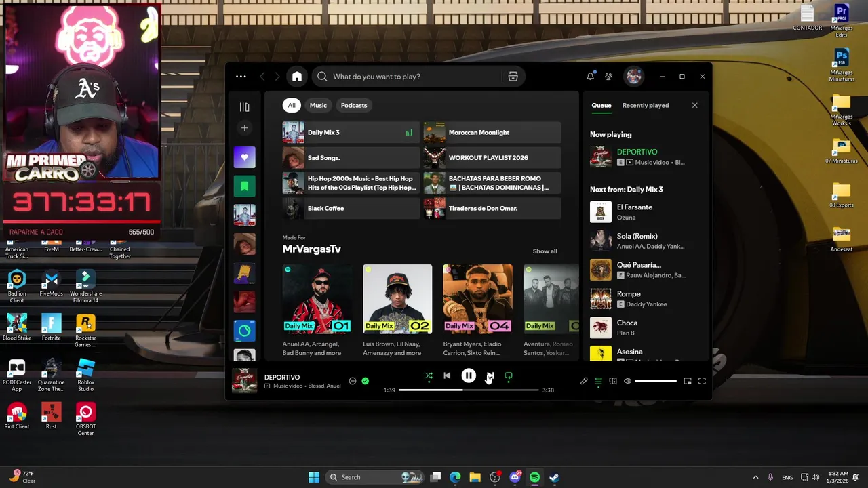This screenshot has height=488, width=868.
Task: Select the All filter chip
Action: click(x=292, y=105)
